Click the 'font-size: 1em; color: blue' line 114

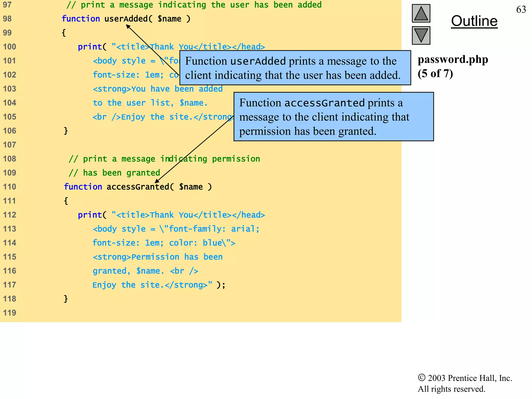coord(164,243)
